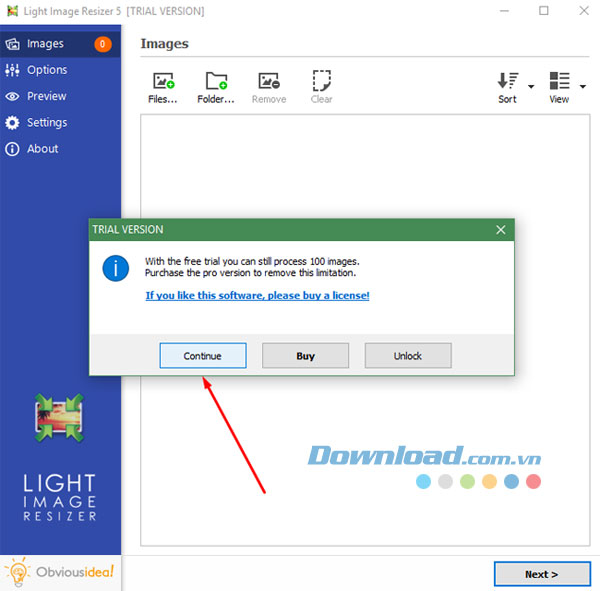
Task: Maximize the Light Image Resizer window
Action: (544, 11)
